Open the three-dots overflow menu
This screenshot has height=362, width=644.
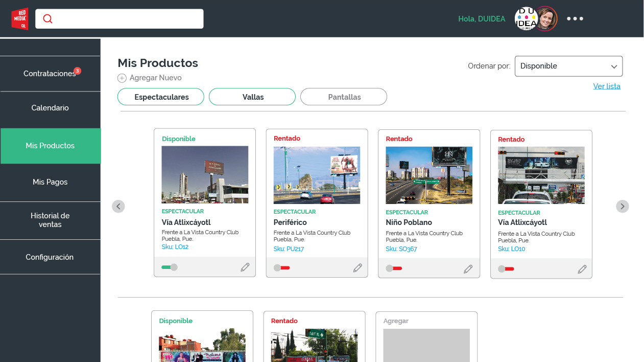(575, 19)
